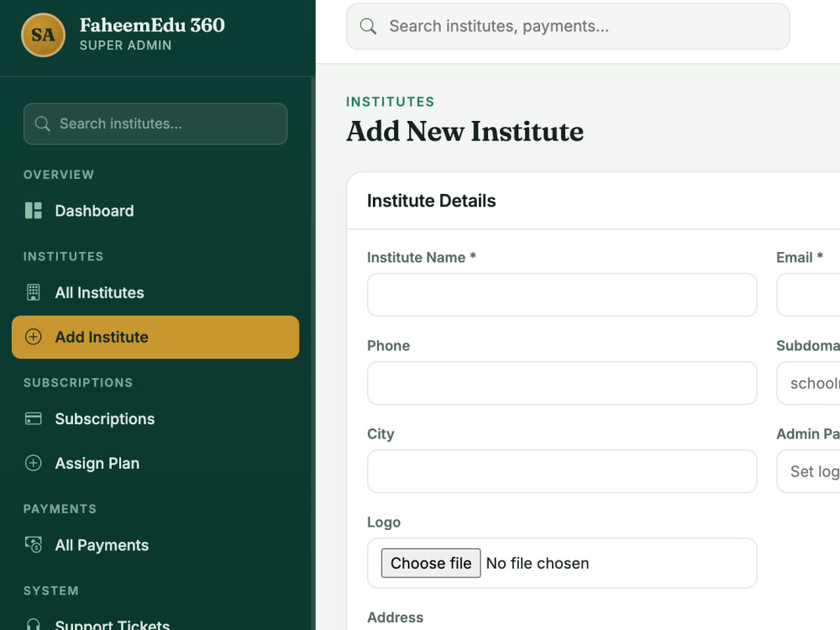The image size is (840, 630).
Task: Click the Subscriptions card icon
Action: [x=34, y=418]
